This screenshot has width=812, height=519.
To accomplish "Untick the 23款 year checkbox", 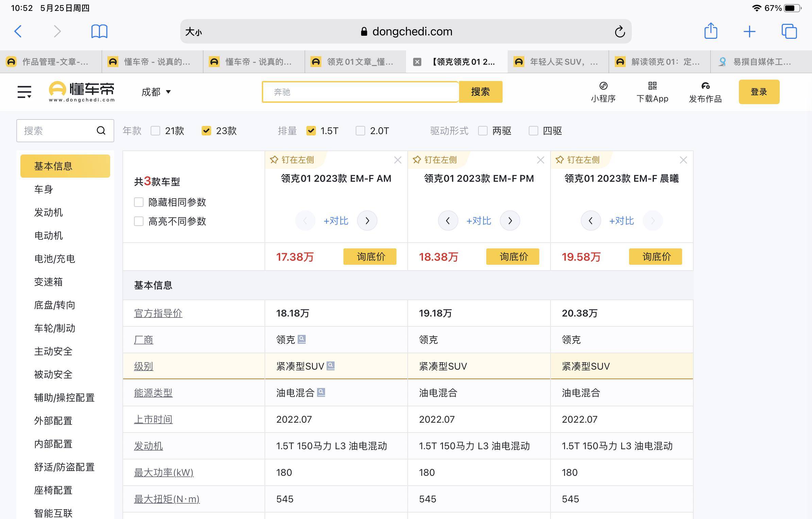I will [206, 131].
